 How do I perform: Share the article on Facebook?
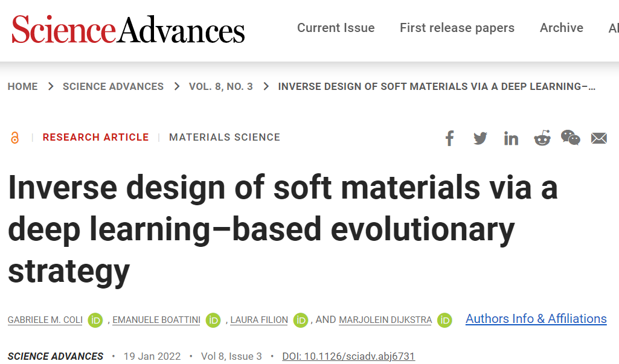coord(449,138)
